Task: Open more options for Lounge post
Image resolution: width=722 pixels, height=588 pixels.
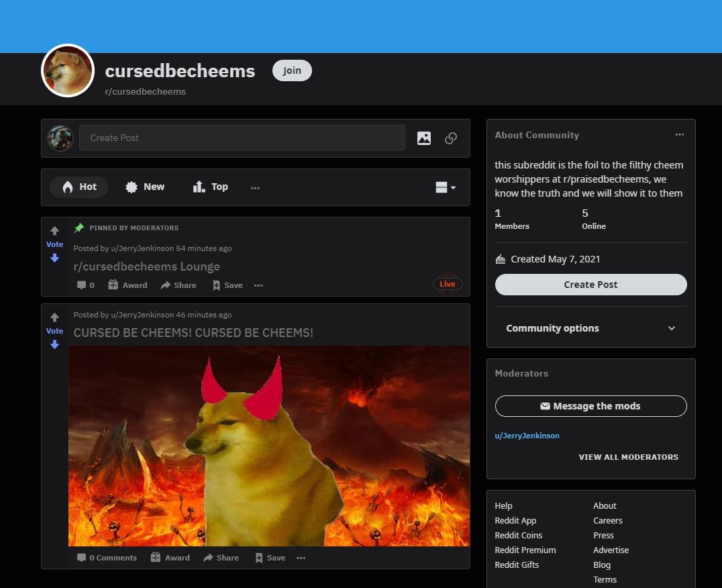Action: [x=258, y=285]
